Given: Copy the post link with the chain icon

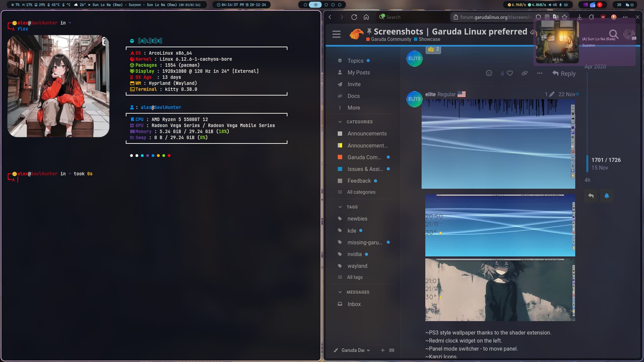Looking at the screenshot, I should 525,73.
